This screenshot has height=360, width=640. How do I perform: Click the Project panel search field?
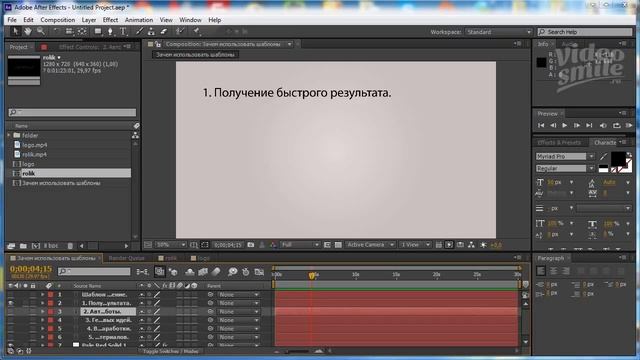[x=72, y=112]
